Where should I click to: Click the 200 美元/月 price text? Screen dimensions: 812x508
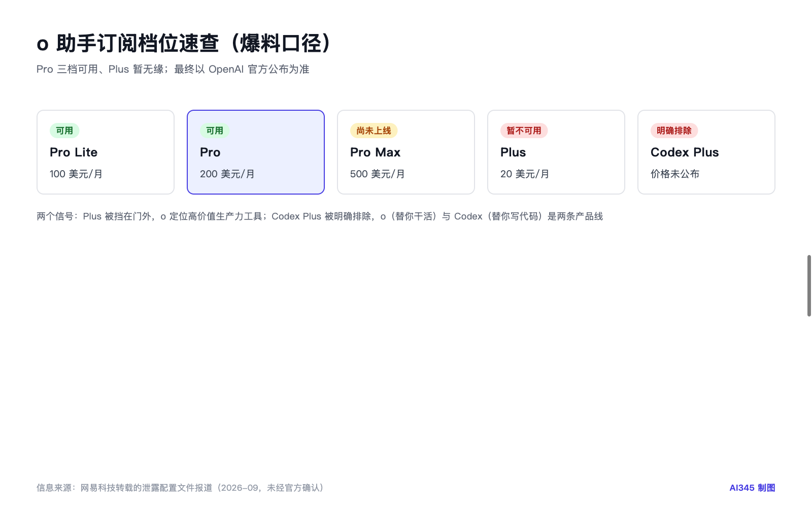pyautogui.click(x=227, y=174)
